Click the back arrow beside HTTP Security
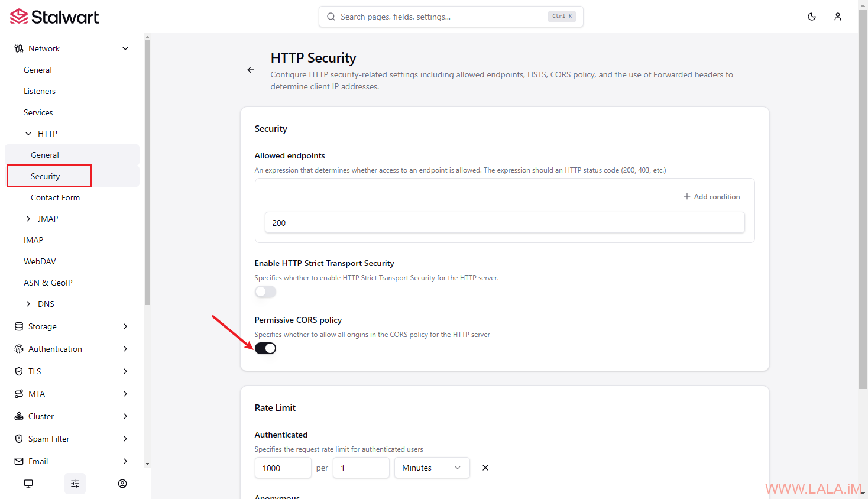 [x=251, y=70]
